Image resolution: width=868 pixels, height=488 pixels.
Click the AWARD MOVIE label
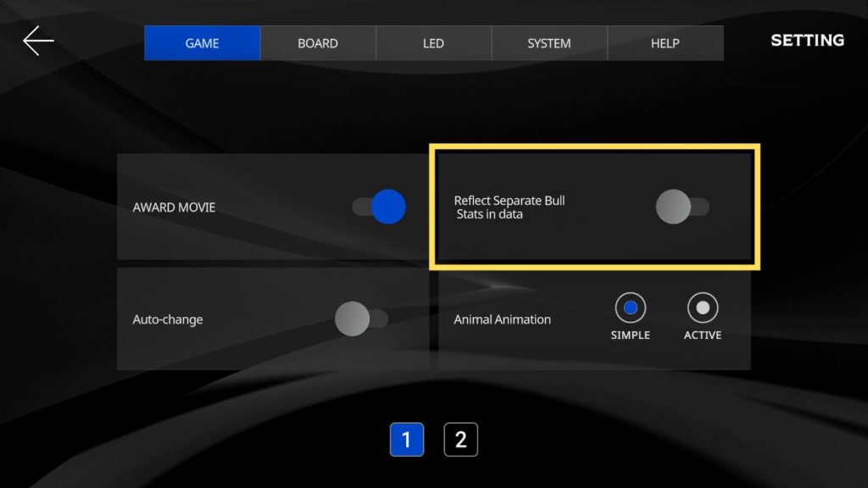[174, 208]
